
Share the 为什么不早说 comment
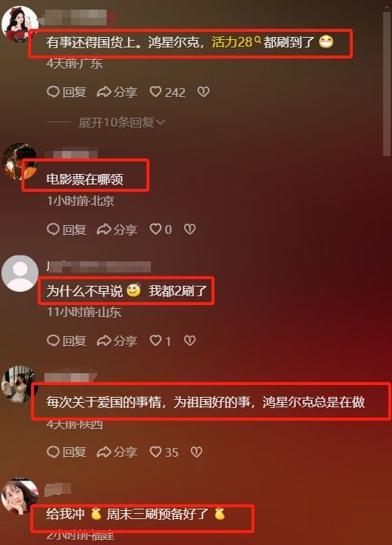117,341
